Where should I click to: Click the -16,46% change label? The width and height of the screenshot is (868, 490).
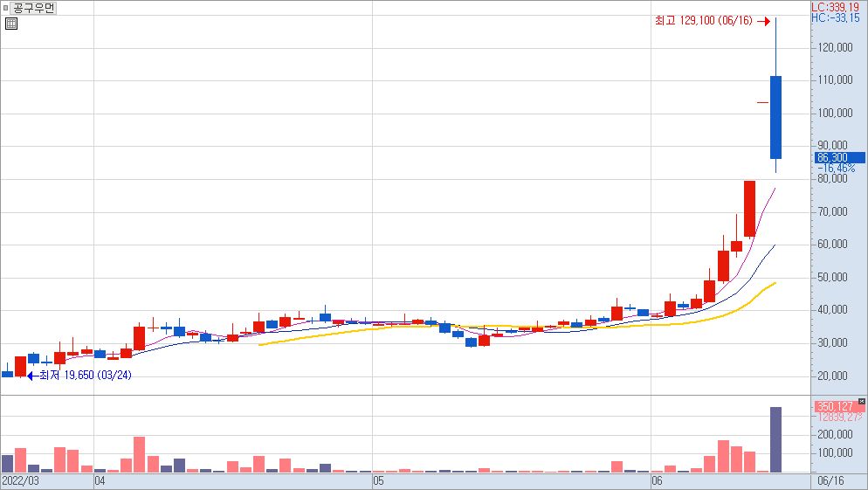(x=837, y=168)
